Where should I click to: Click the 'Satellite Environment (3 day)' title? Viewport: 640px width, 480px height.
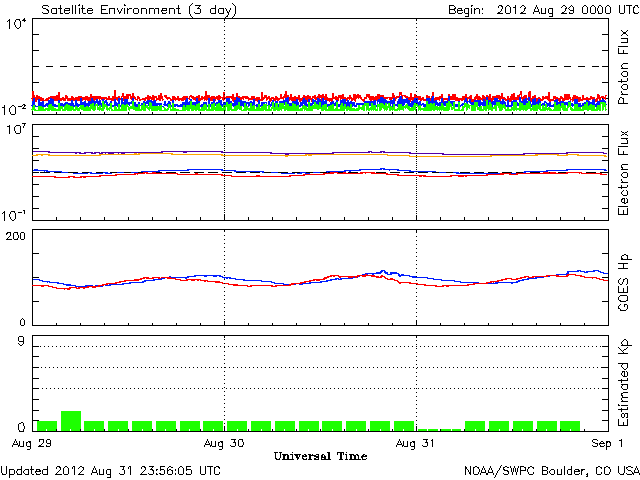click(139, 10)
